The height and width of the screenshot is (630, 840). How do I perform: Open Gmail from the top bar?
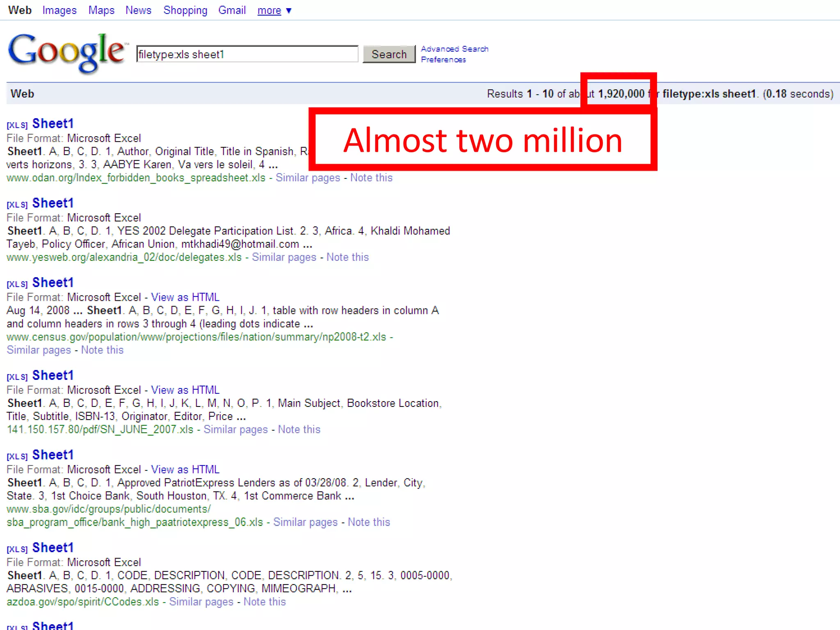(x=232, y=10)
